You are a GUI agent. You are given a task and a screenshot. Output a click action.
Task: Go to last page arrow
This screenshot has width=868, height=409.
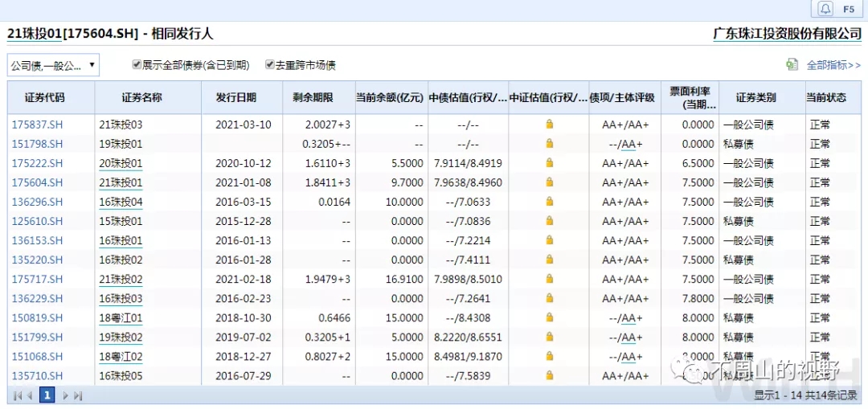78,395
